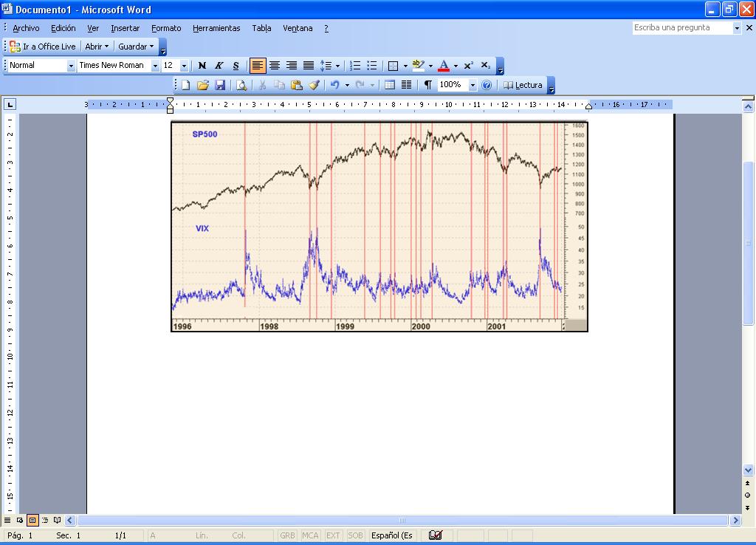Image resolution: width=756 pixels, height=545 pixels.
Task: Open the font color arrow dropdown
Action: [x=456, y=66]
